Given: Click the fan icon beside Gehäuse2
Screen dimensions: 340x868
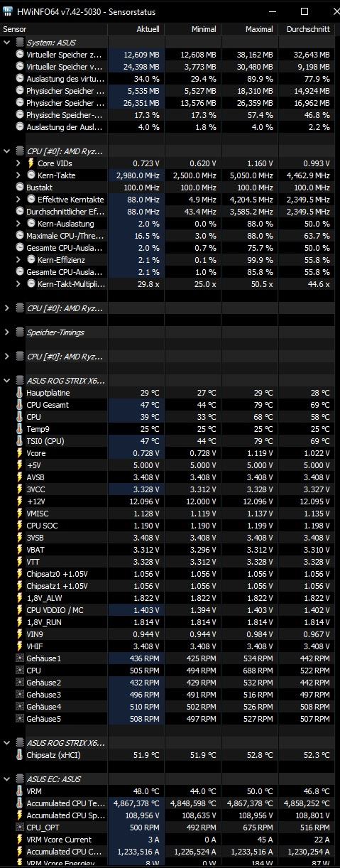Looking at the screenshot, I should coord(19,683).
